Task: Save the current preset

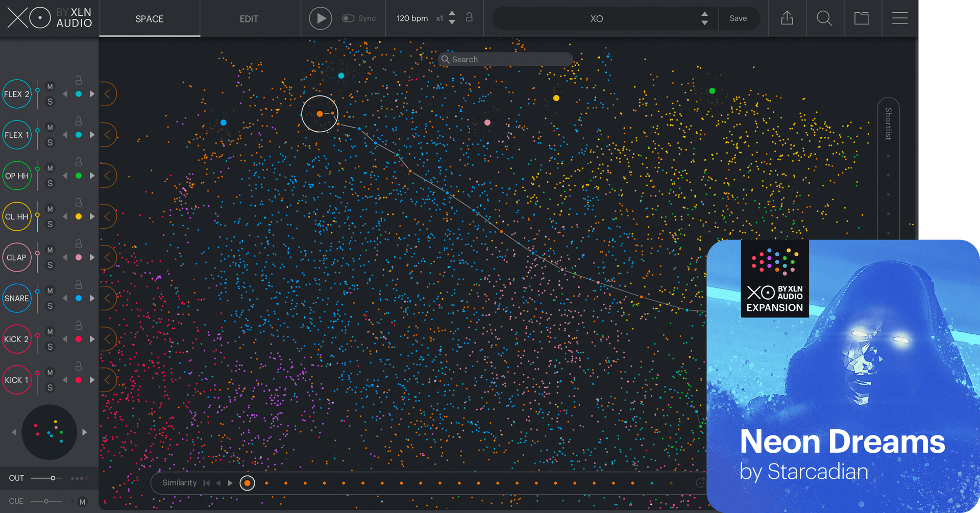Action: click(x=738, y=18)
